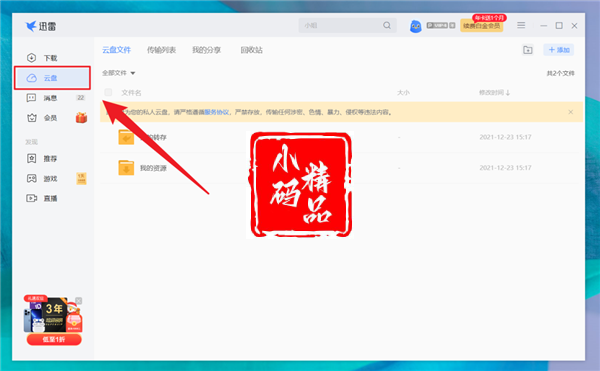The height and width of the screenshot is (371, 600).
Task: Click the search magnifier icon
Action: pyautogui.click(x=387, y=25)
